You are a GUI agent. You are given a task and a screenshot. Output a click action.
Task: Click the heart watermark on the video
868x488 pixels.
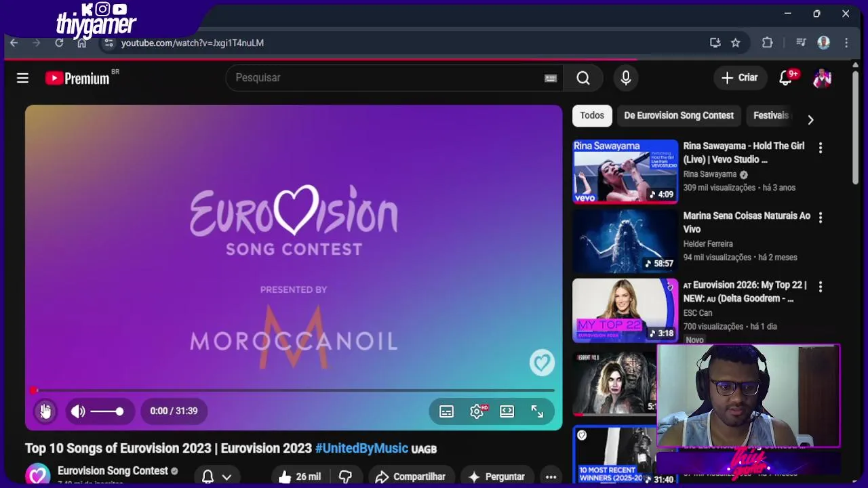click(542, 363)
